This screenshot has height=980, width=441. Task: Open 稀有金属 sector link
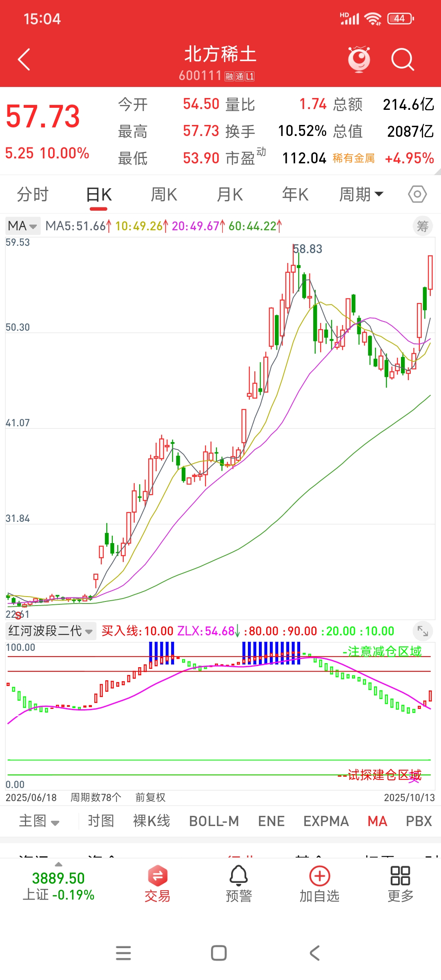point(354,158)
